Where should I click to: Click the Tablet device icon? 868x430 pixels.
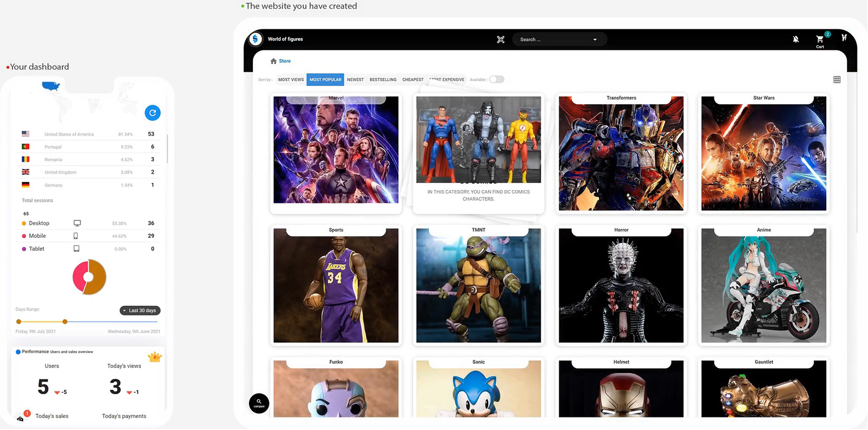tap(76, 249)
